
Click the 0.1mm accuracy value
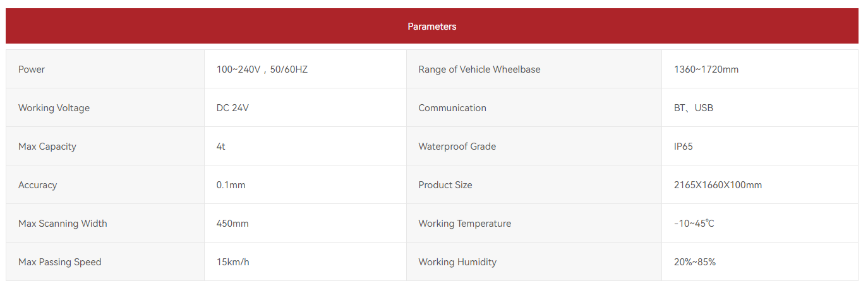click(231, 185)
